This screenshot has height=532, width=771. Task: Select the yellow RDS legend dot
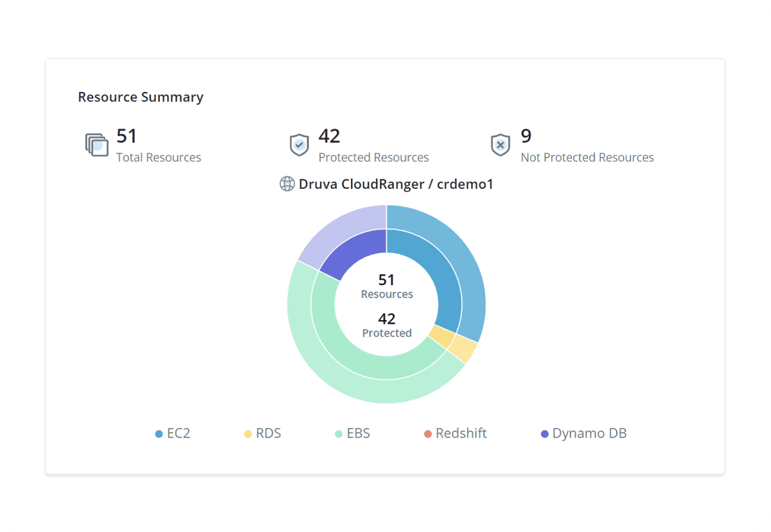point(248,434)
